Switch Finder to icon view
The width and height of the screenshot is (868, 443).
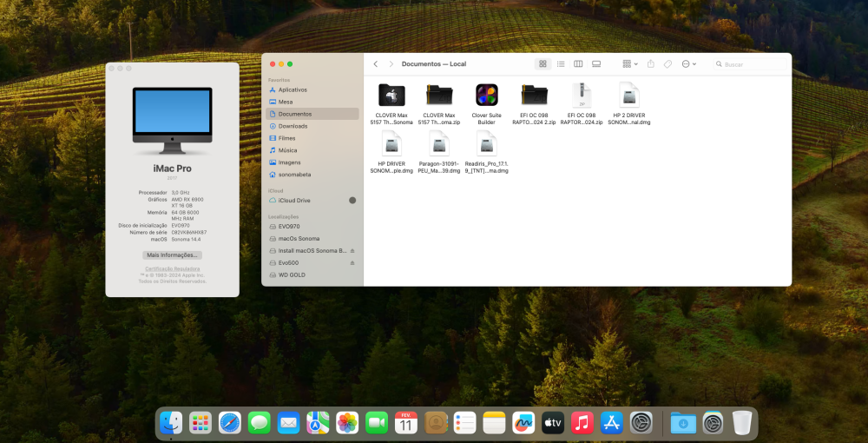543,64
